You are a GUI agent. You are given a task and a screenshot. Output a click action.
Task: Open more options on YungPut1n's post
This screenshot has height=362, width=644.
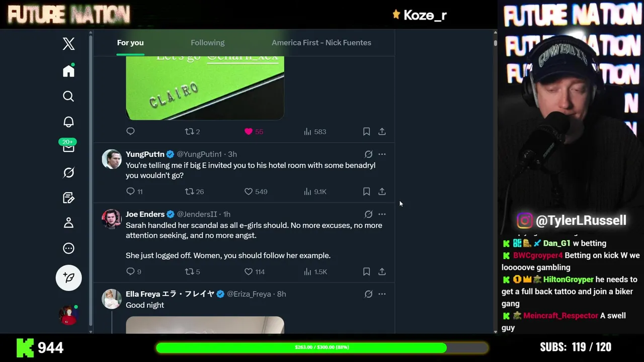point(382,154)
